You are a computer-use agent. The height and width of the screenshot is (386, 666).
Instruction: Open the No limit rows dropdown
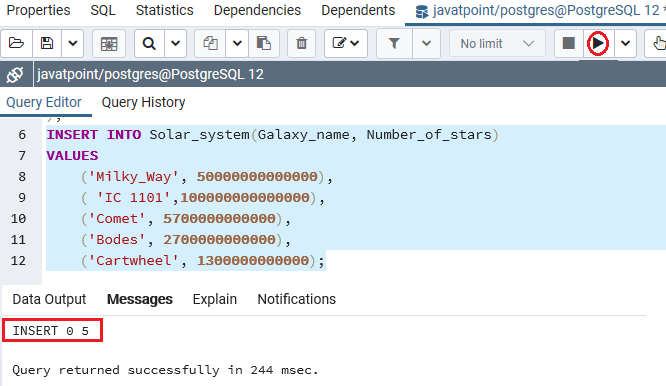(x=497, y=43)
